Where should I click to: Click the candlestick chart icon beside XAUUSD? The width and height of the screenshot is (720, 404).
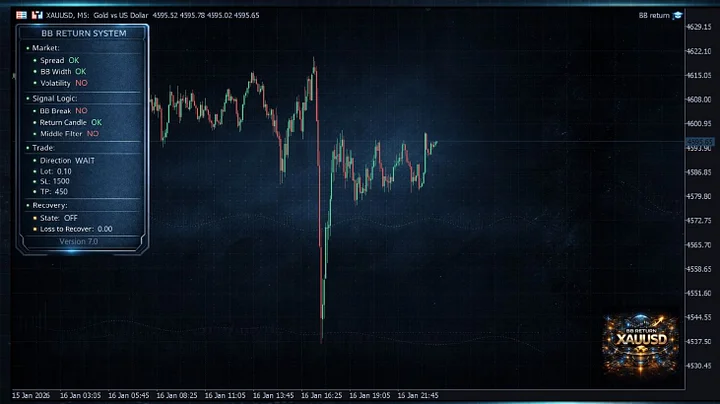(x=37, y=15)
